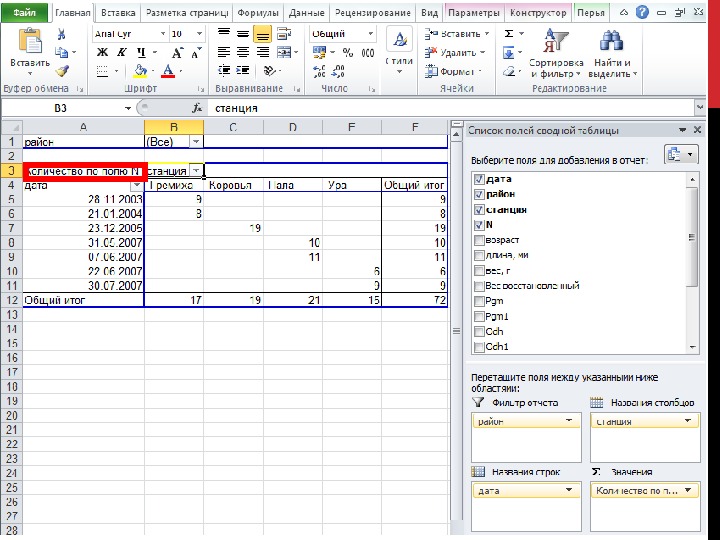Image resolution: width=720 pixels, height=540 pixels.
Task: Open the cell Styles (Стили) gallery
Action: click(399, 48)
